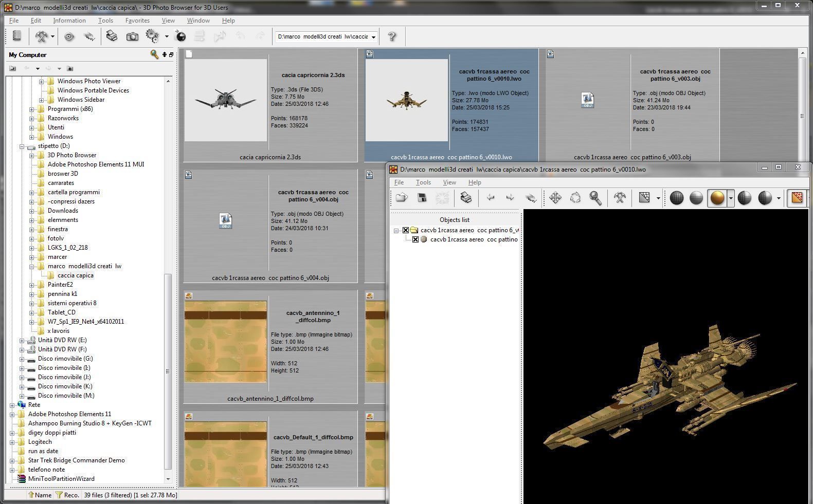Select the PainterE2 folder in tree
The height and width of the screenshot is (504, 813).
click(x=60, y=285)
